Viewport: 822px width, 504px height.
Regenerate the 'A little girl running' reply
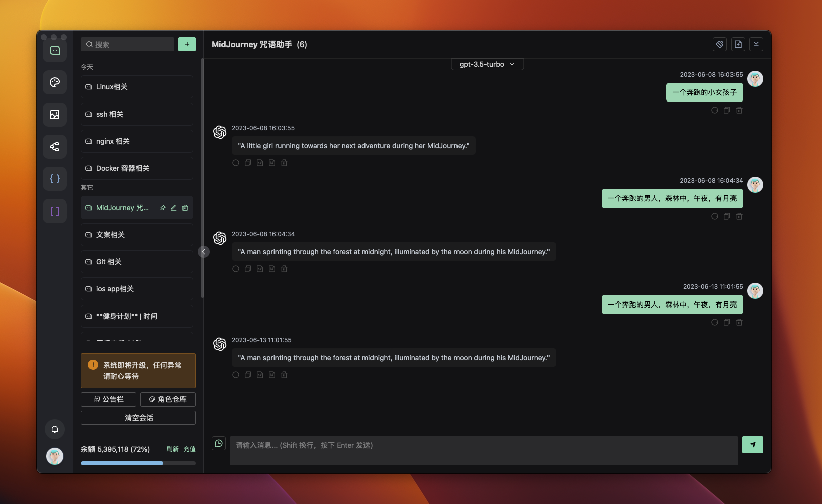[x=236, y=163]
